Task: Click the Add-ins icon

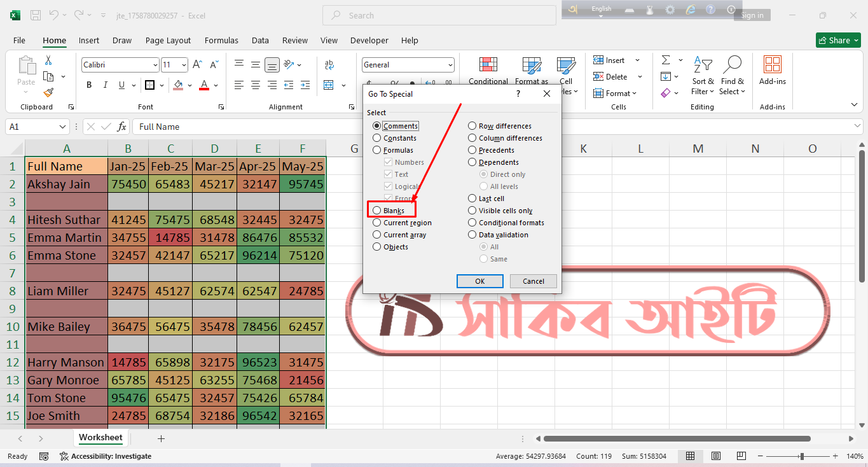Action: pyautogui.click(x=772, y=70)
